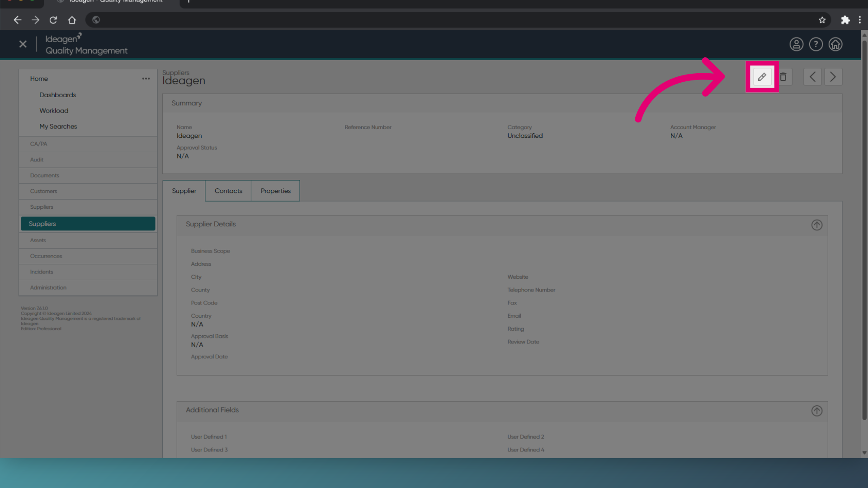Collapse the Additional Fields section
Viewport: 868px width, 488px height.
817,411
